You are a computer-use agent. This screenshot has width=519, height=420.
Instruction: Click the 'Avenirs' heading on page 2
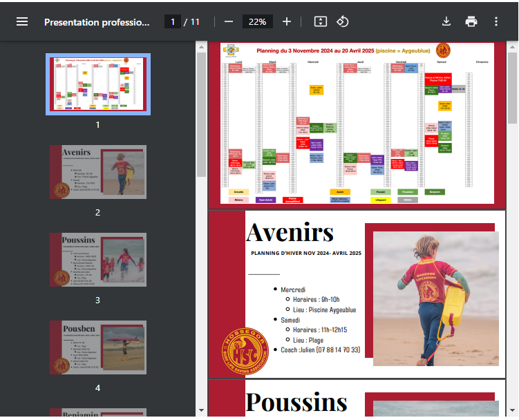tap(290, 232)
